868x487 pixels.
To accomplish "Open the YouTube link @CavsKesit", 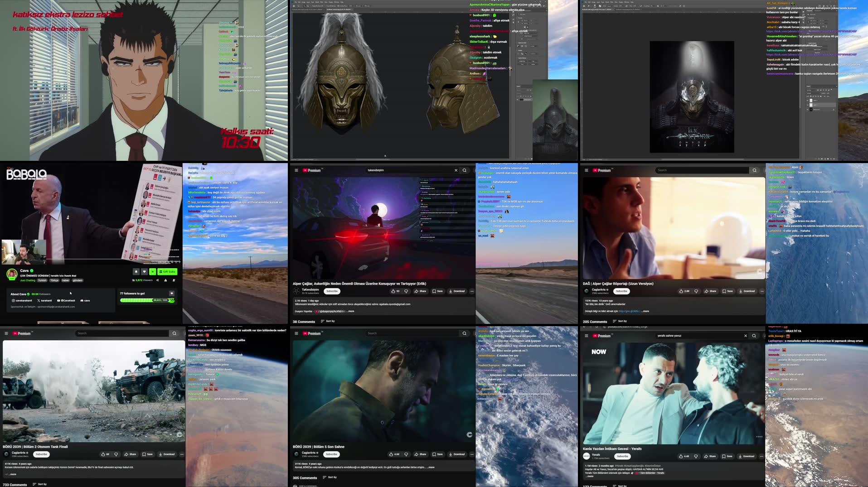I will (66, 300).
